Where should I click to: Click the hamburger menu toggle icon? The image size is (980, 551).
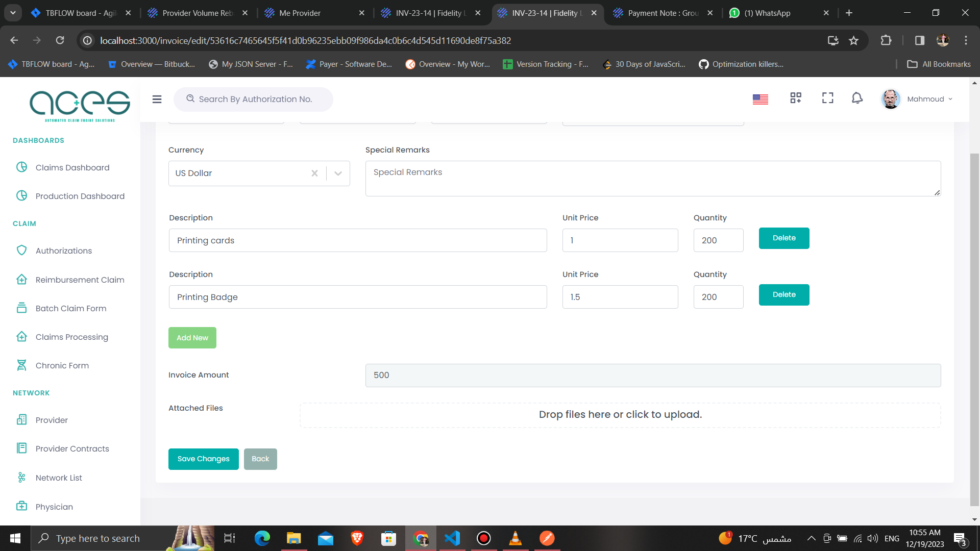click(x=157, y=99)
